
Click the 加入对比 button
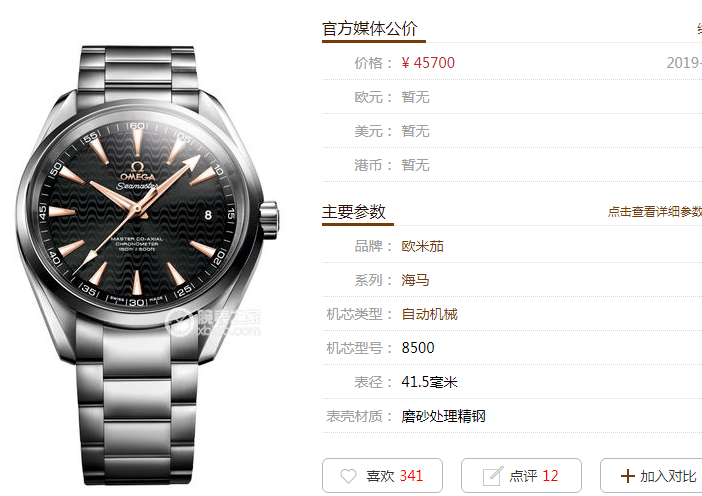tap(651, 475)
